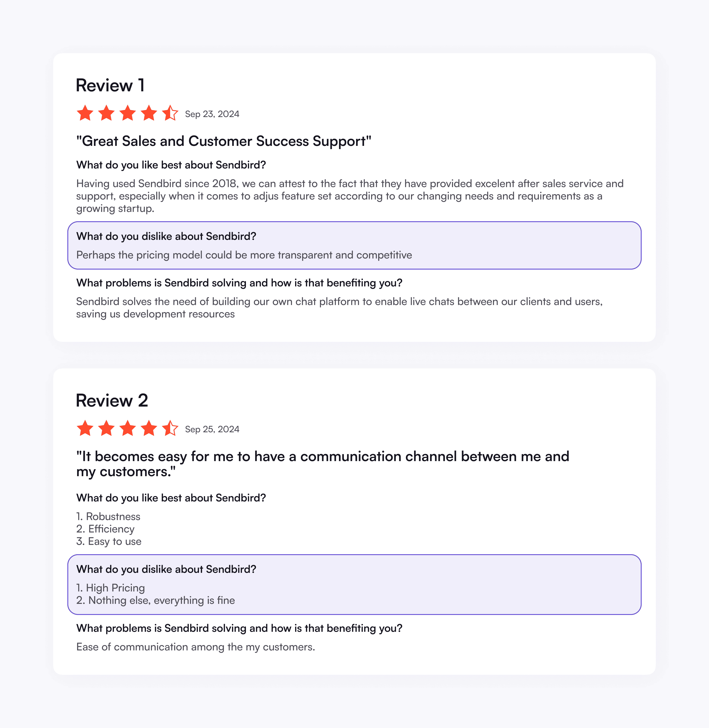Image resolution: width=709 pixels, height=728 pixels.
Task: Click the "Nothing else, everything is fine" line
Action: pos(156,601)
